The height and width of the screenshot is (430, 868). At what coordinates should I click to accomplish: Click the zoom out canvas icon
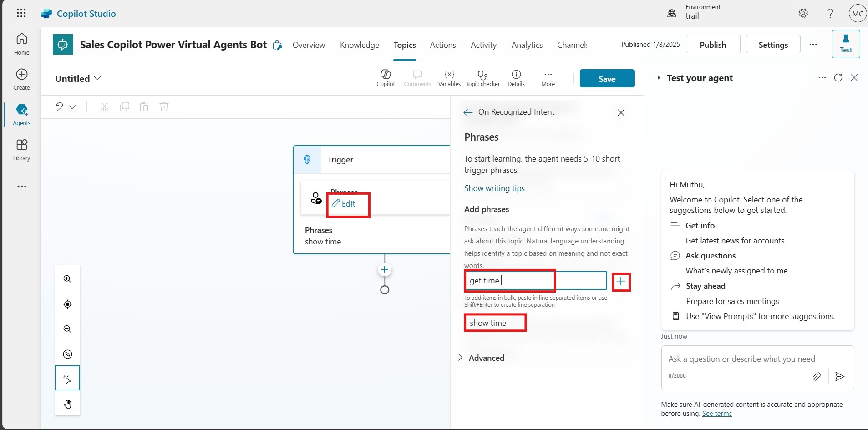[68, 329]
